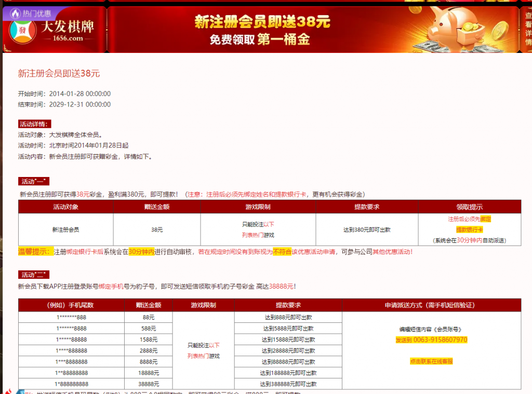532x394 pixels.
Task: Click the 达到888元即可出款 cell
Action: [288, 317]
